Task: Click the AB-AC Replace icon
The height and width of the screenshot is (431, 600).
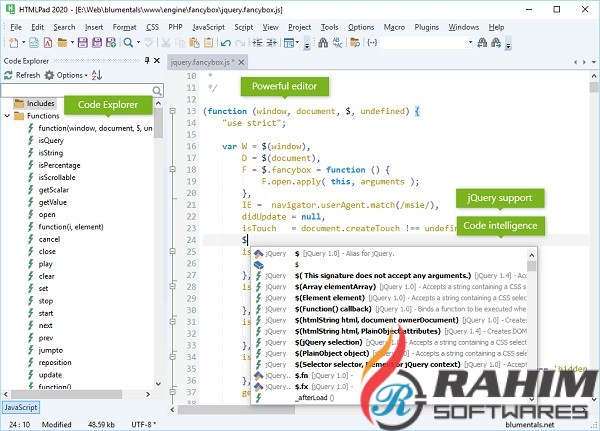Action: point(338,42)
